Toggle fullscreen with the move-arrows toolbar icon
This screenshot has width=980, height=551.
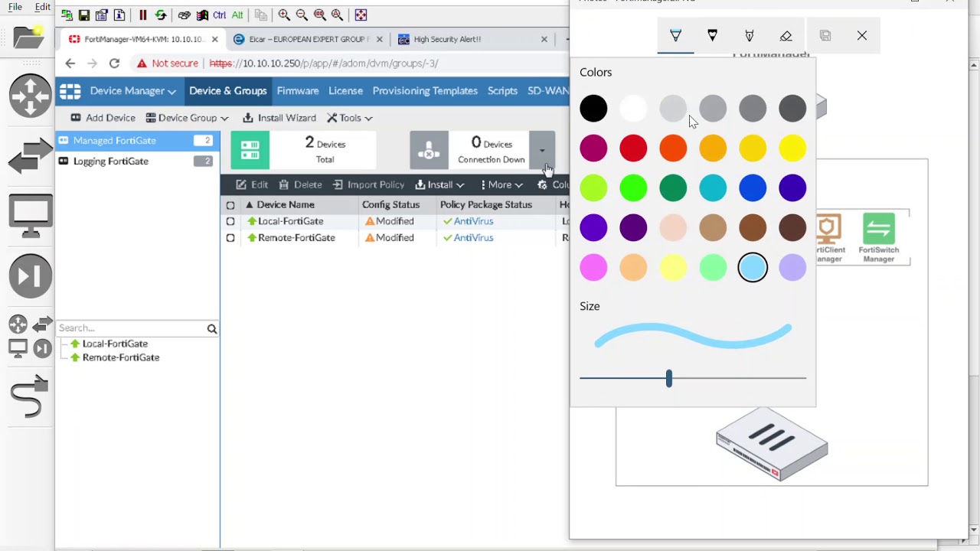(361, 15)
